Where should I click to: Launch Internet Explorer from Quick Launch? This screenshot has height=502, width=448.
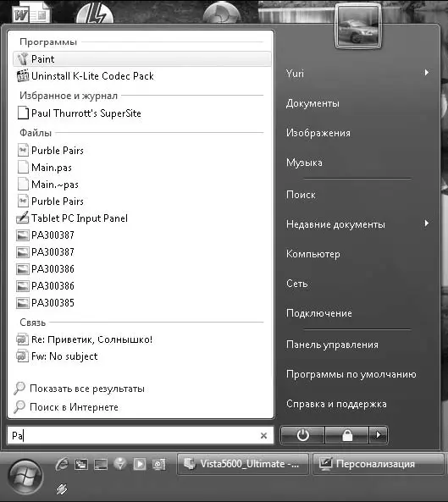[x=62, y=464]
